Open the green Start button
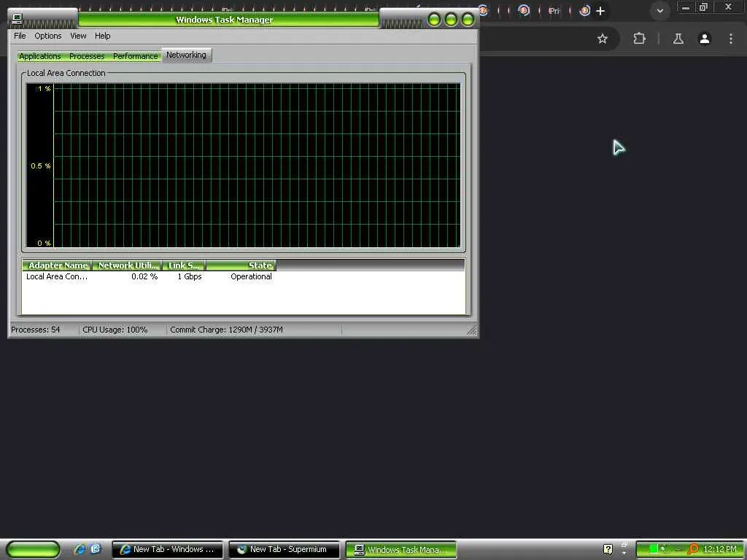The width and height of the screenshot is (747, 560). click(x=33, y=549)
